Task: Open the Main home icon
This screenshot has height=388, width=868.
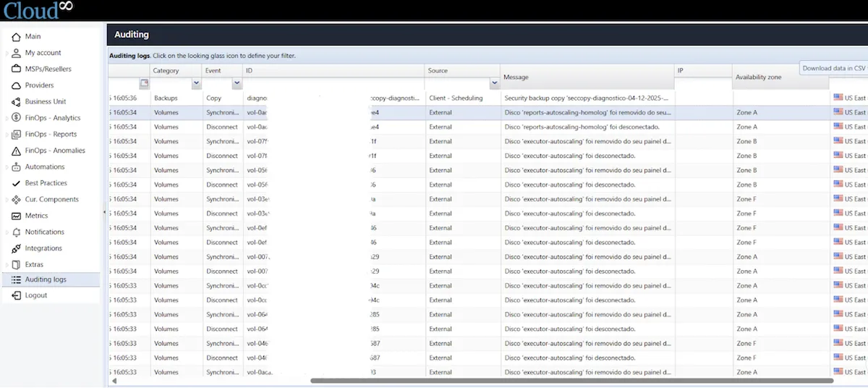Action: click(x=17, y=36)
